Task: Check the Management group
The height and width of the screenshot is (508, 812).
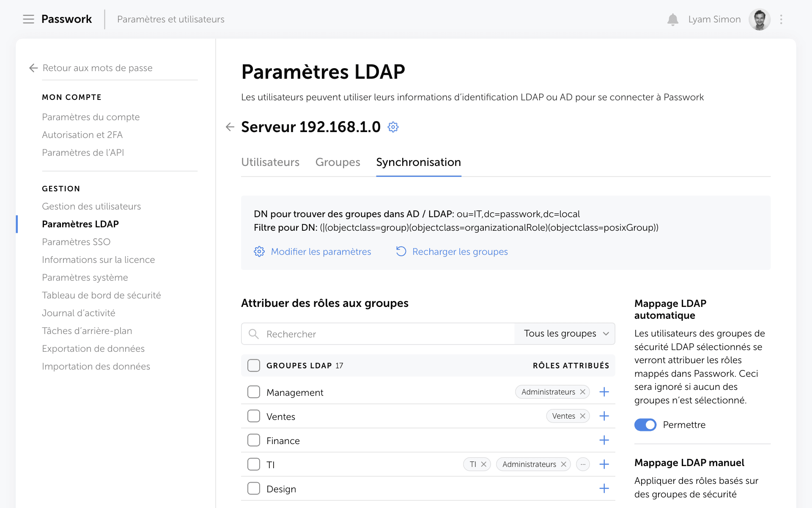Action: (x=254, y=392)
